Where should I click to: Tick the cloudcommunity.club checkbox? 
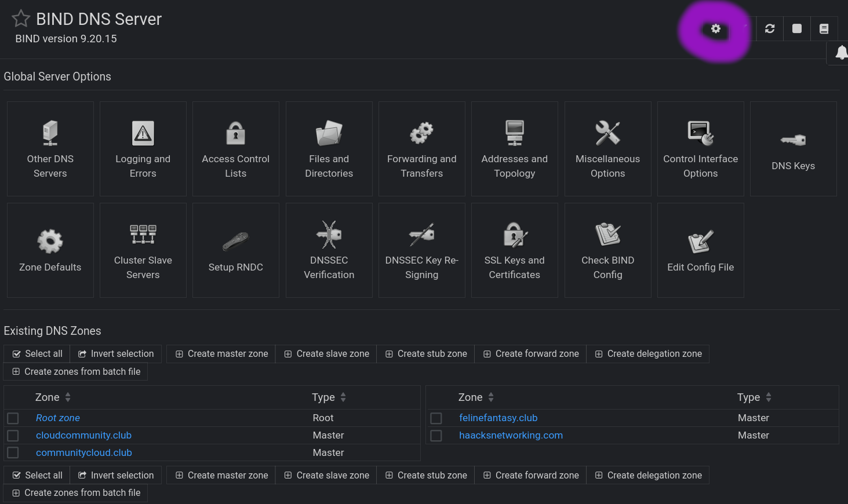tap(13, 436)
